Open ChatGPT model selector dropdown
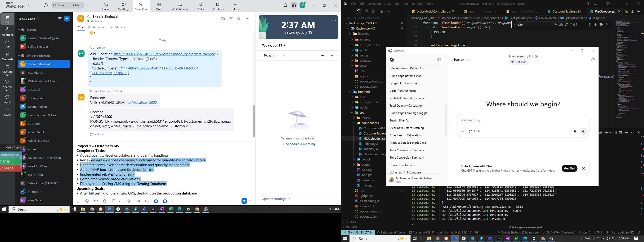 click(461, 60)
